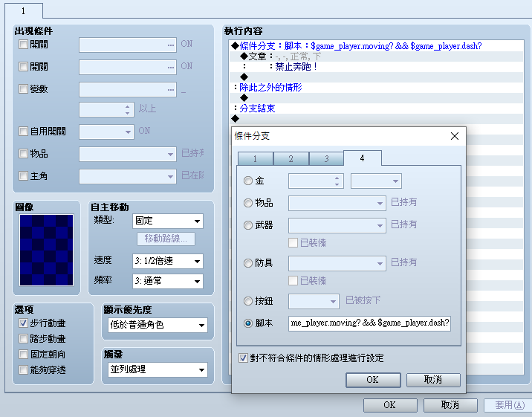
Task: Click the blue checkered 圖像 thumbnail
Action: pos(47,250)
